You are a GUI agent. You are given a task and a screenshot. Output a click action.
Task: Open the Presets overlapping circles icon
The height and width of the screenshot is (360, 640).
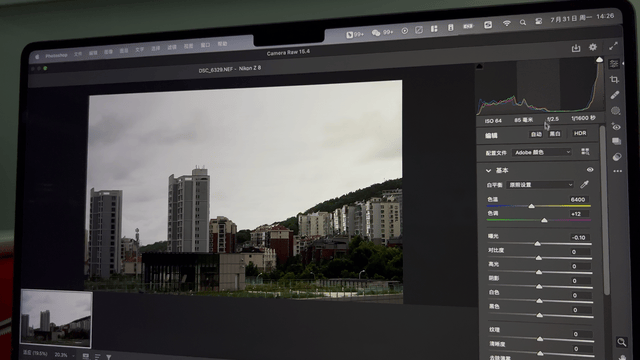click(x=617, y=157)
